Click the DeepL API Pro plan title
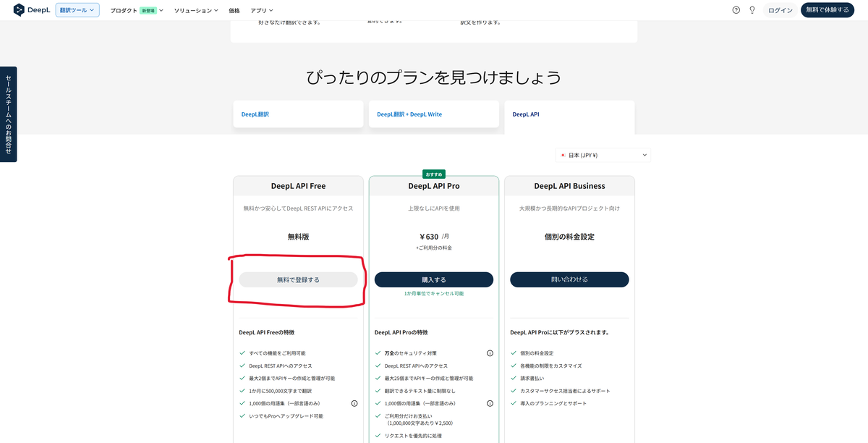The height and width of the screenshot is (443, 868). tap(434, 186)
